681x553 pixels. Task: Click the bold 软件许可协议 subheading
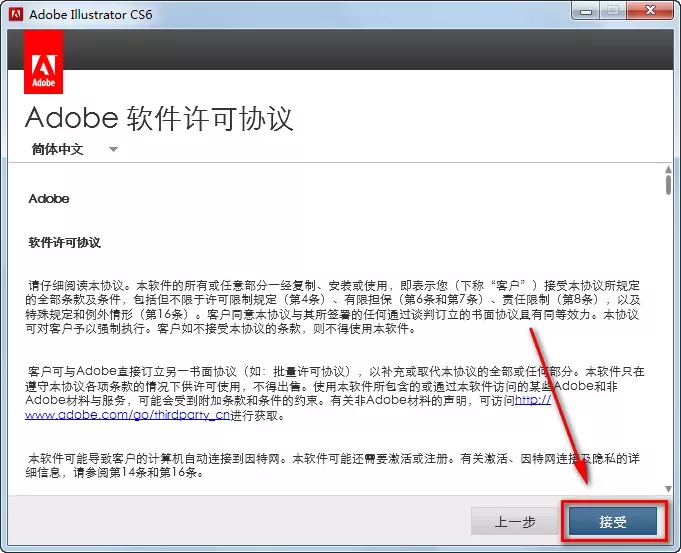(65, 243)
